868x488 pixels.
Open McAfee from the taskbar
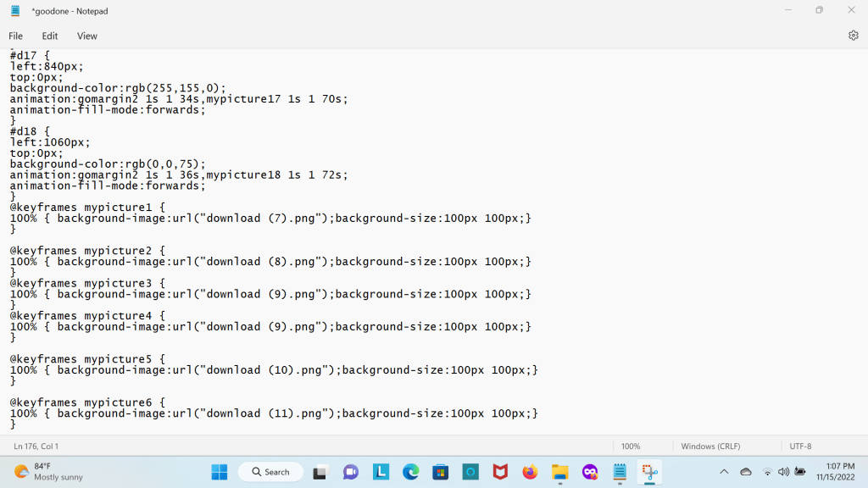tap(500, 472)
